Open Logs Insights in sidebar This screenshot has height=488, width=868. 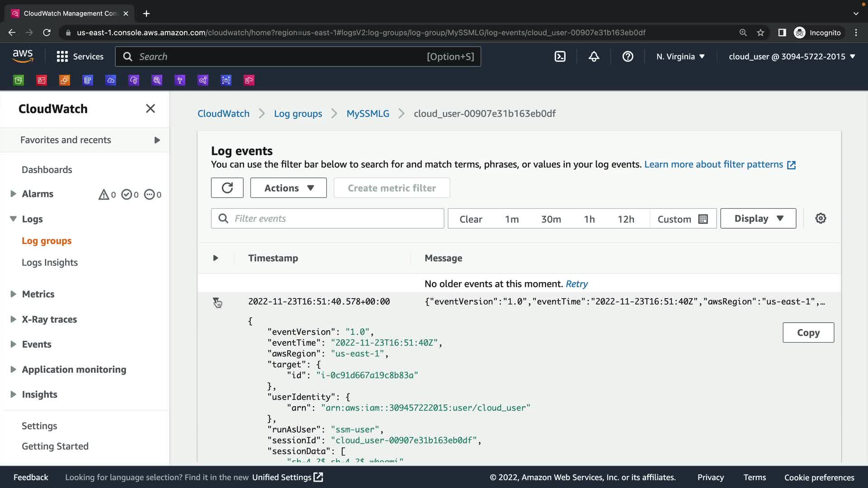(x=49, y=262)
